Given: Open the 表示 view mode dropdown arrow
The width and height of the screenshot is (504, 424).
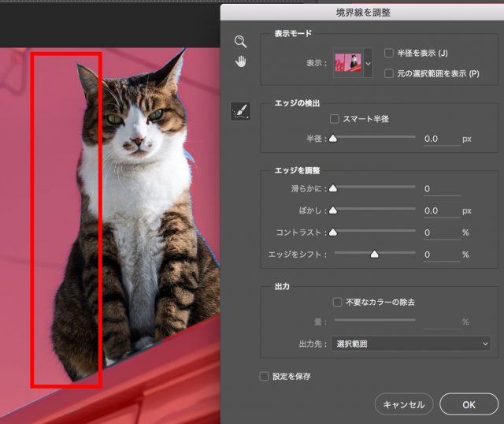Looking at the screenshot, I should tap(368, 63).
